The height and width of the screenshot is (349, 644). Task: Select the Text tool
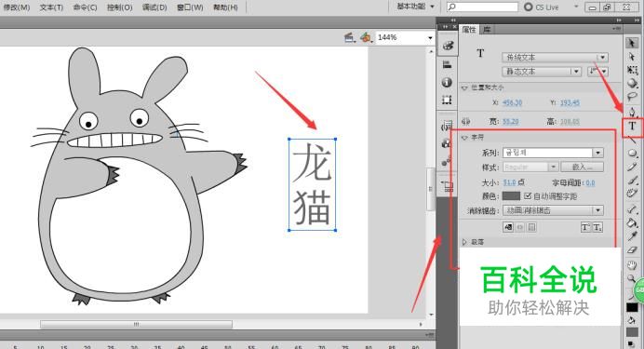point(632,126)
